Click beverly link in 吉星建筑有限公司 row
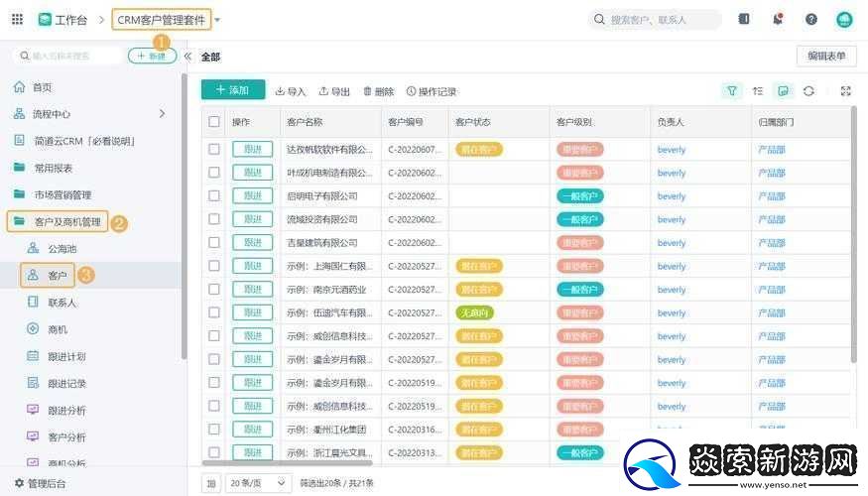Screen dimensions: 868x496 [672, 242]
